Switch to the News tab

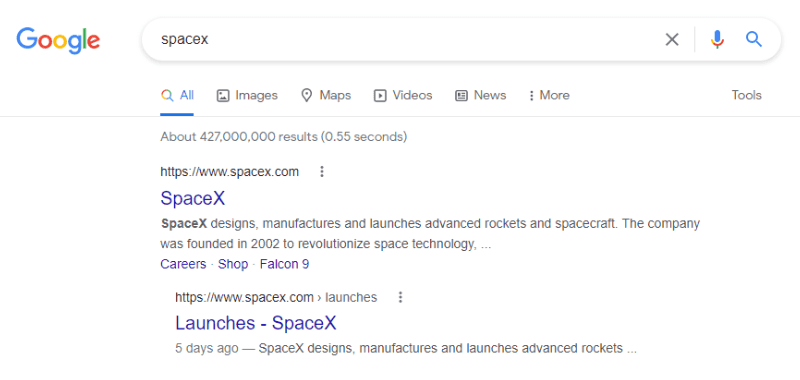pyautogui.click(x=481, y=95)
